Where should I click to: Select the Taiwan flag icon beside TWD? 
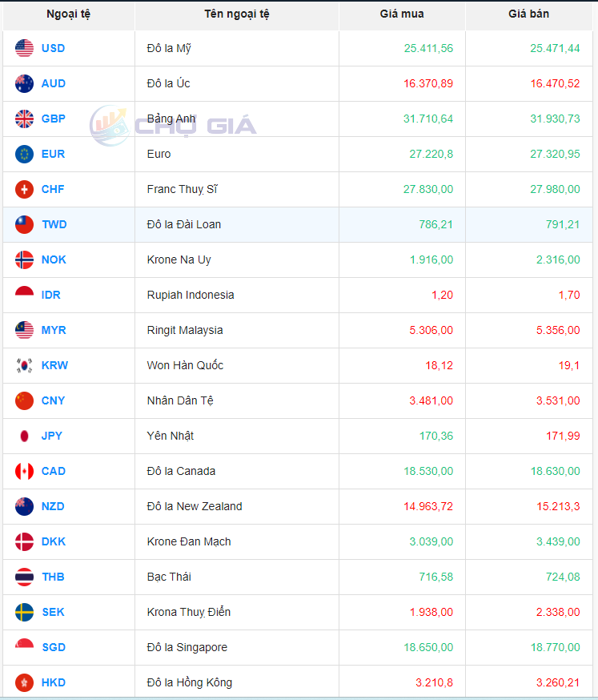(x=24, y=224)
